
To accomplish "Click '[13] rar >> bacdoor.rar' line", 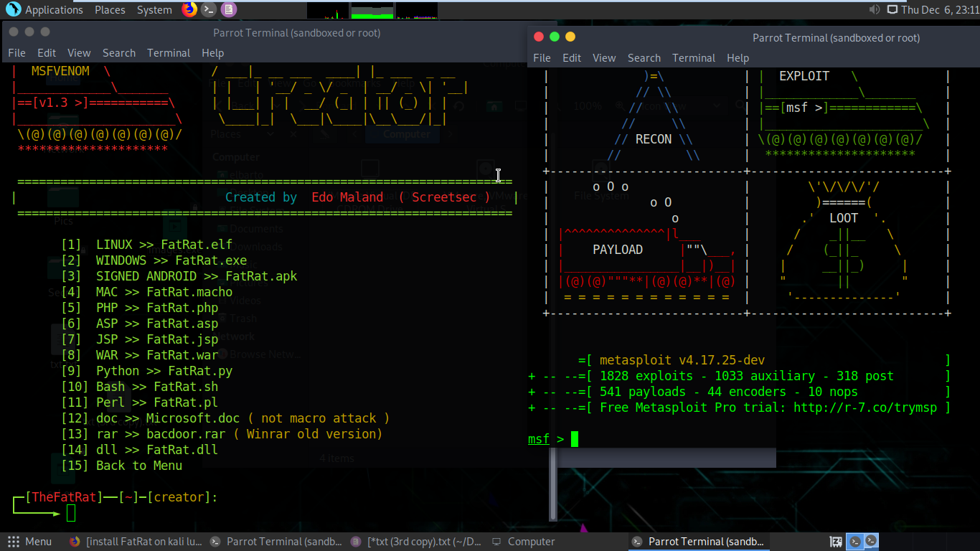I will point(222,434).
